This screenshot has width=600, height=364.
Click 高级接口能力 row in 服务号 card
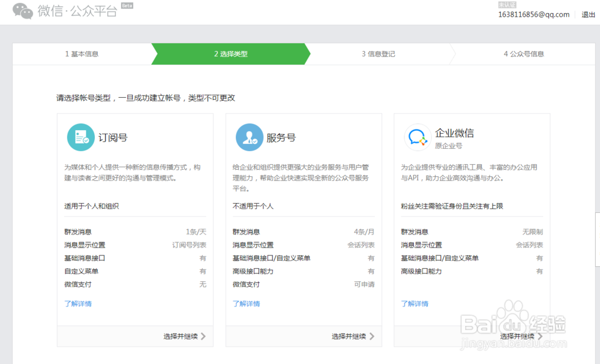(x=304, y=271)
